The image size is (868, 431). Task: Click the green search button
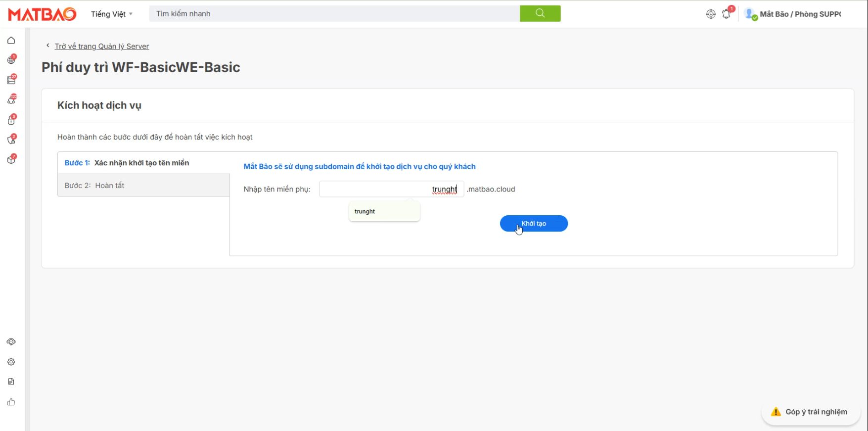(x=540, y=13)
